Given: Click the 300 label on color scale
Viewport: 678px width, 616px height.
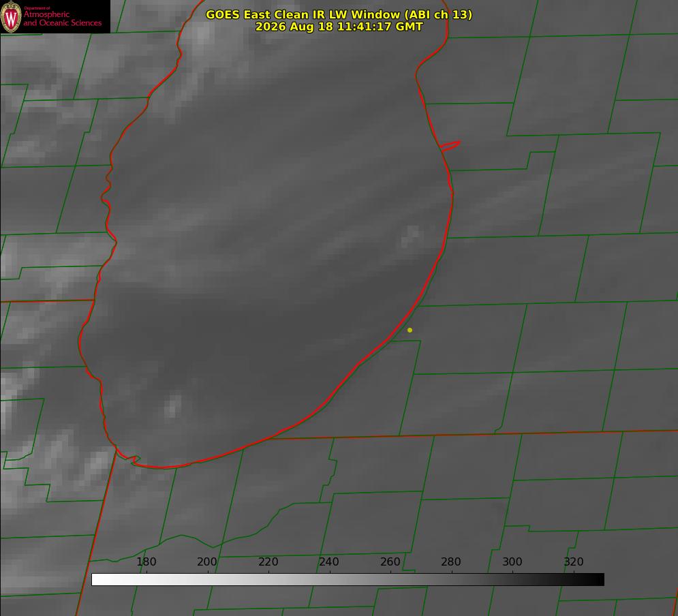Looking at the screenshot, I should 512,561.
